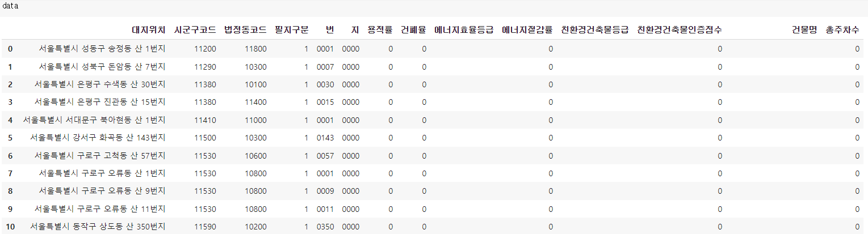Click row index 1 label
This screenshot has width=868, height=234.
coord(10,67)
